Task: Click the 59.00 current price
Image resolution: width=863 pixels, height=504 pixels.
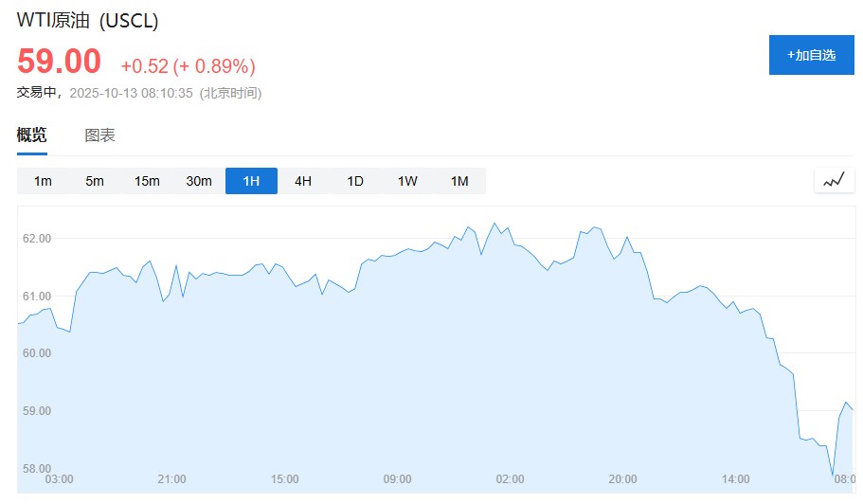Action: [59, 62]
